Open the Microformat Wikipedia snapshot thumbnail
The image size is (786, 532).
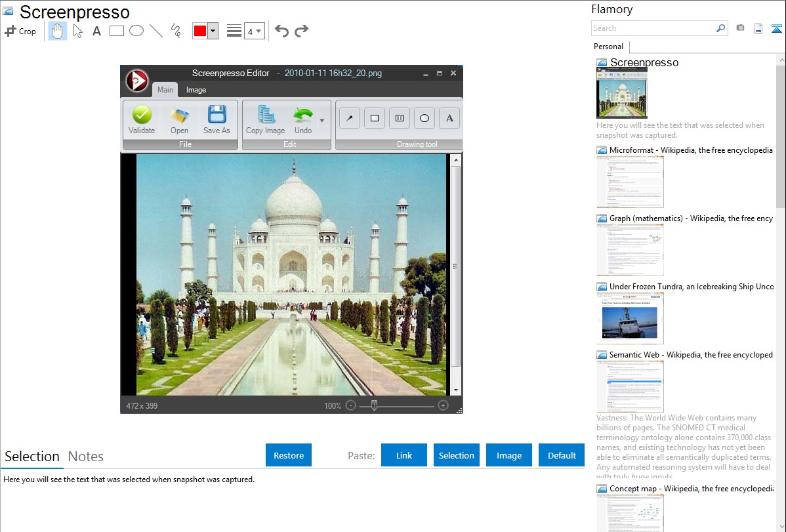(630, 182)
